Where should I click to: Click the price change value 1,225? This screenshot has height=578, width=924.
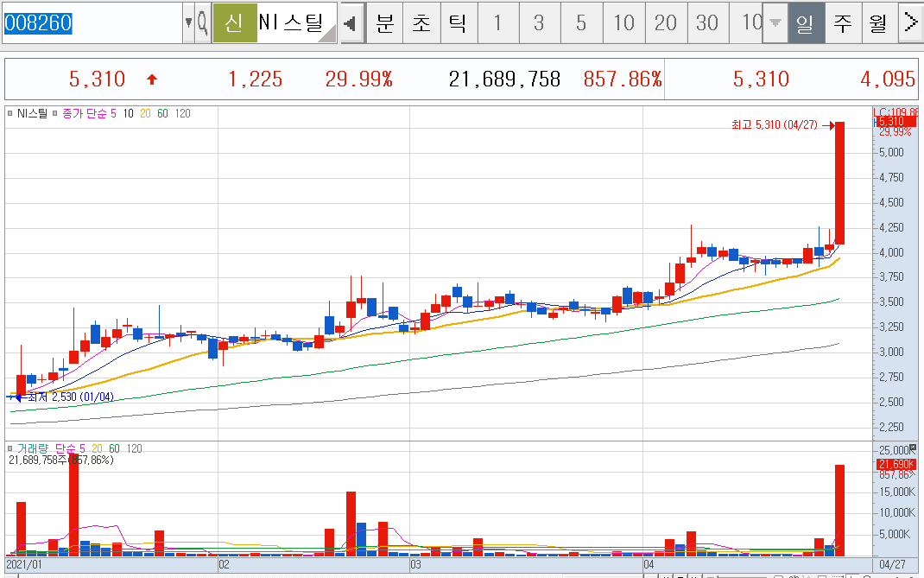pyautogui.click(x=255, y=79)
